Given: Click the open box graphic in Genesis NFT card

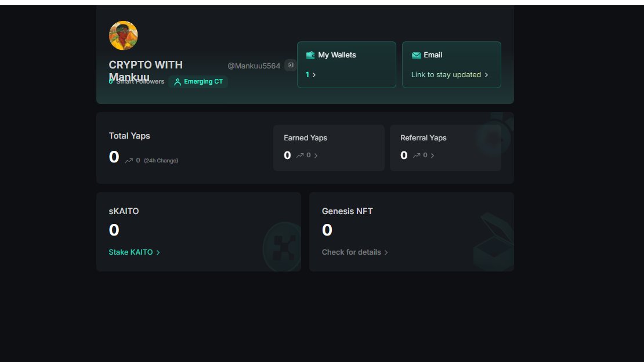Looking at the screenshot, I should (494, 241).
